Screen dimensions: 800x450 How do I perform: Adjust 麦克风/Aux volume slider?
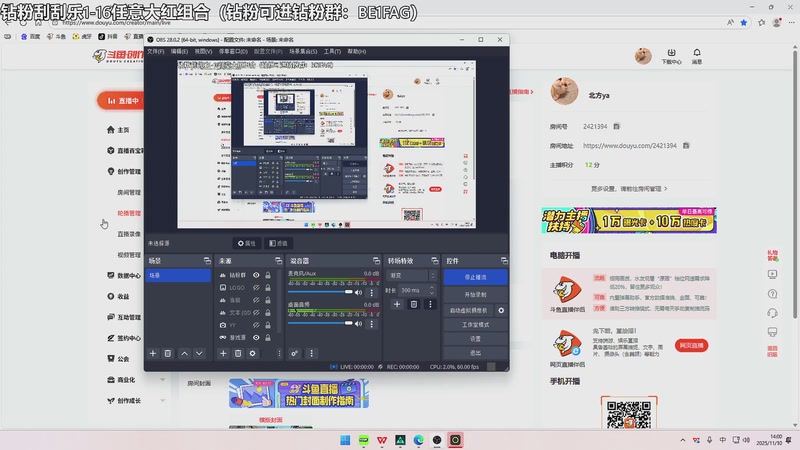point(320,292)
